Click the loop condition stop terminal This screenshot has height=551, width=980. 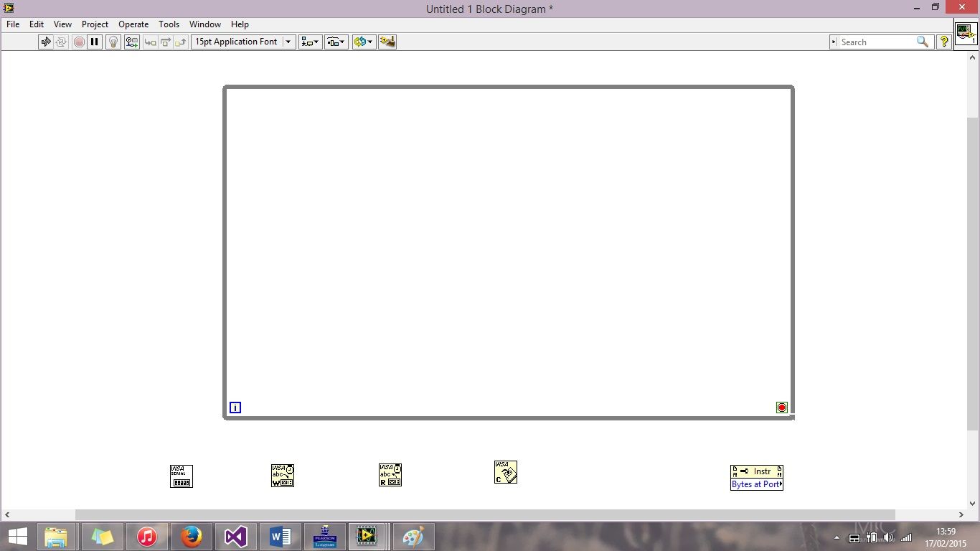[x=782, y=408]
